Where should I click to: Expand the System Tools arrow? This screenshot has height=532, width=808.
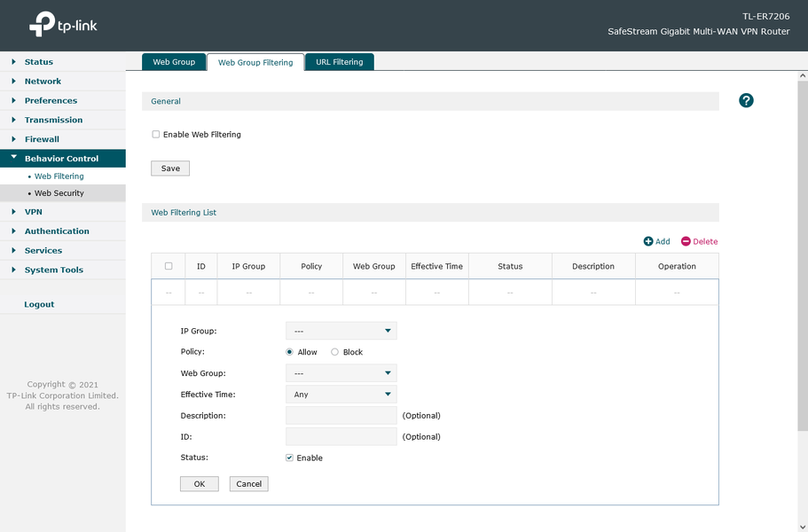point(14,270)
